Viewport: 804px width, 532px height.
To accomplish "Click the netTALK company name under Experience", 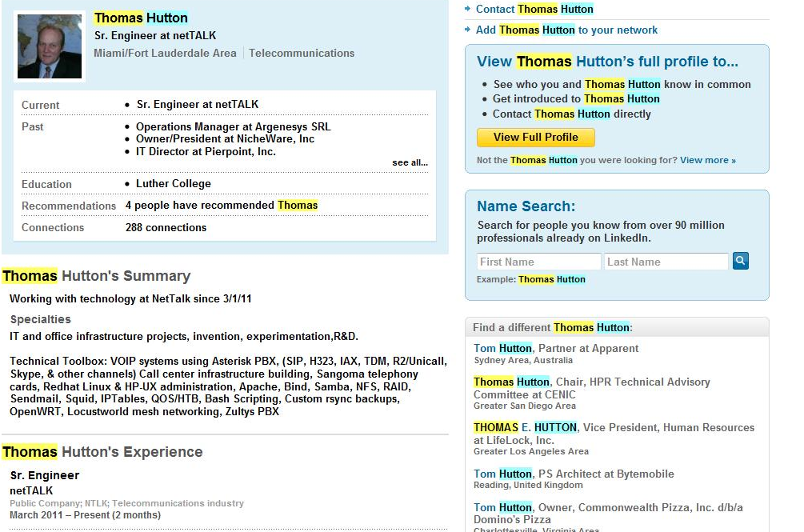I will click(x=31, y=490).
